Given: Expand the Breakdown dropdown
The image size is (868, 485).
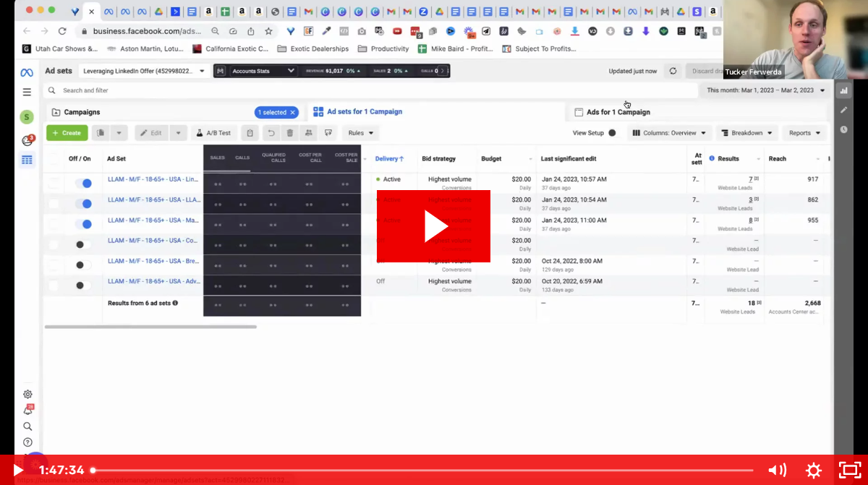Looking at the screenshot, I should [746, 133].
